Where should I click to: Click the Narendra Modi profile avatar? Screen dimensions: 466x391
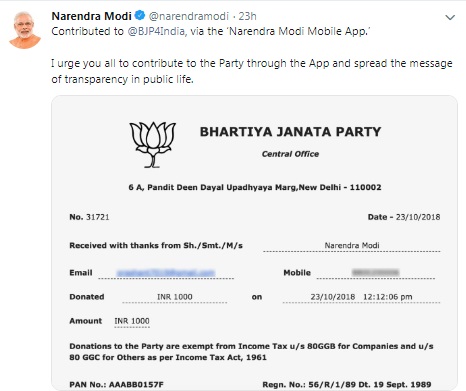pos(25,30)
